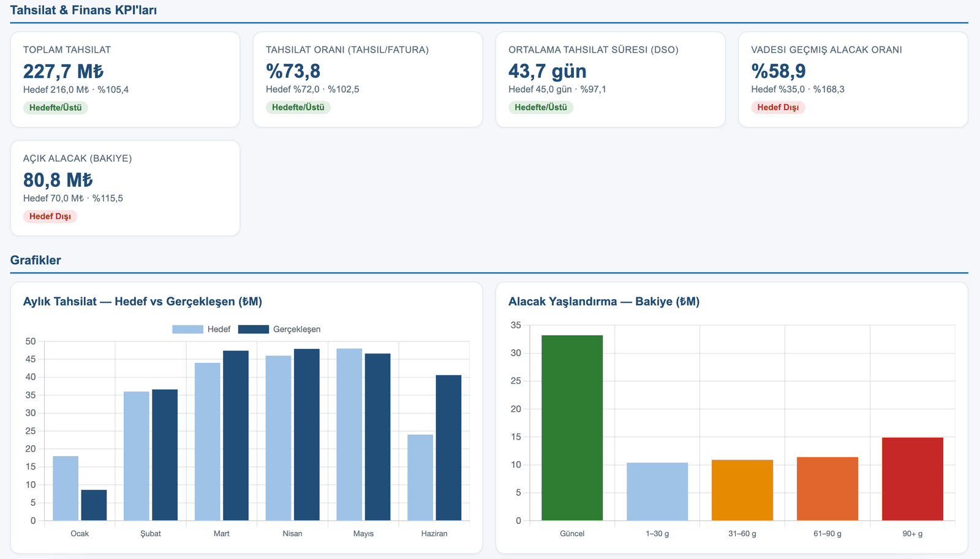This screenshot has height=559, width=980.
Task: Click the TOPLAM TAHSILAT card title
Action: tap(67, 50)
